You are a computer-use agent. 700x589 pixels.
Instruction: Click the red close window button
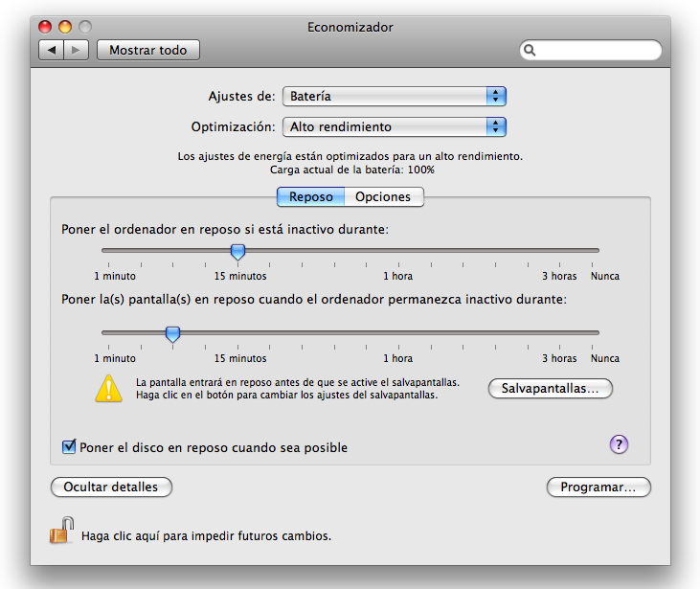(47, 28)
